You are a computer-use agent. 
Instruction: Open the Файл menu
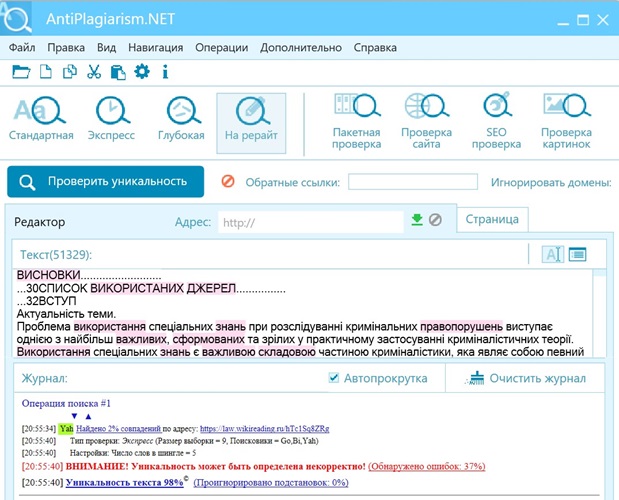(x=22, y=47)
